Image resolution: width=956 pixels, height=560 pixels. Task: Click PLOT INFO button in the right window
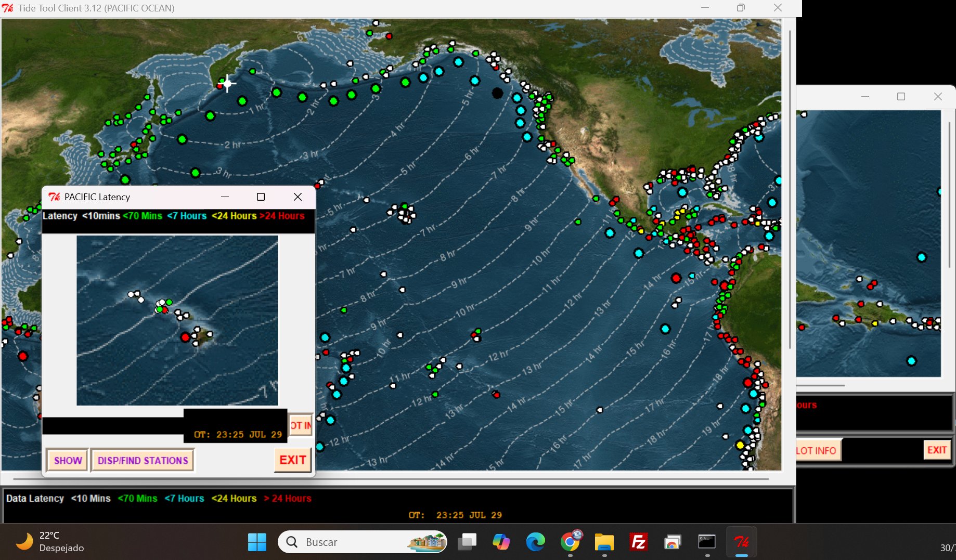point(817,450)
